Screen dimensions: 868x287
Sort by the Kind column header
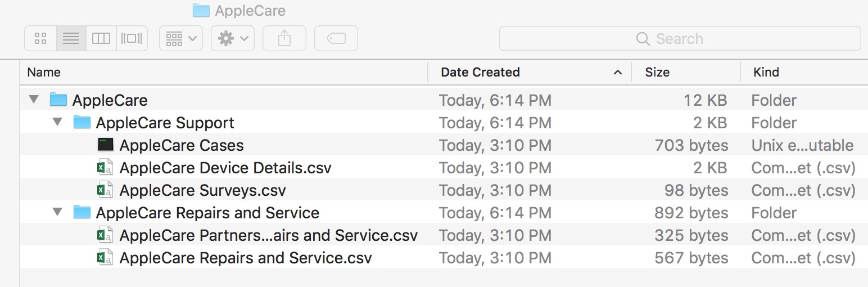point(804,72)
